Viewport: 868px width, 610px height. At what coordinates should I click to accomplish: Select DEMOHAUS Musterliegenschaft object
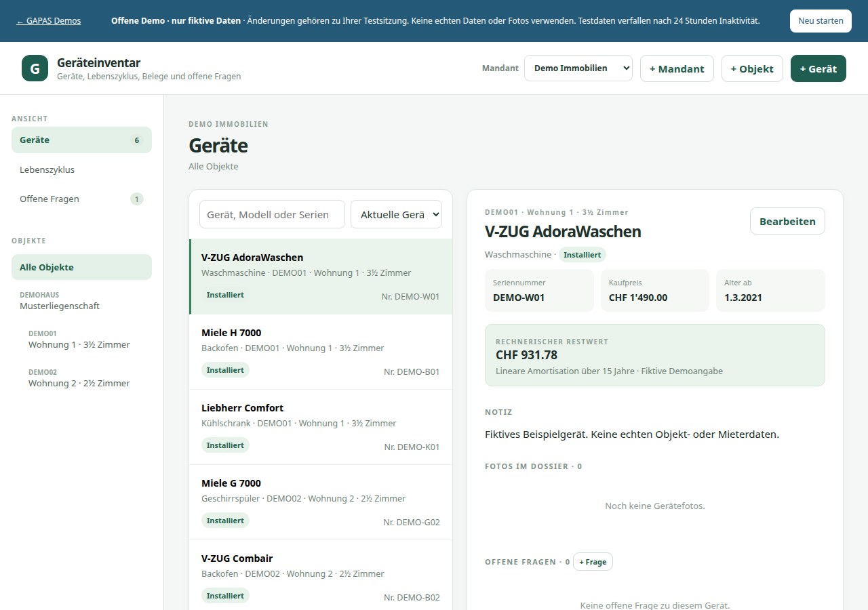tap(81, 301)
